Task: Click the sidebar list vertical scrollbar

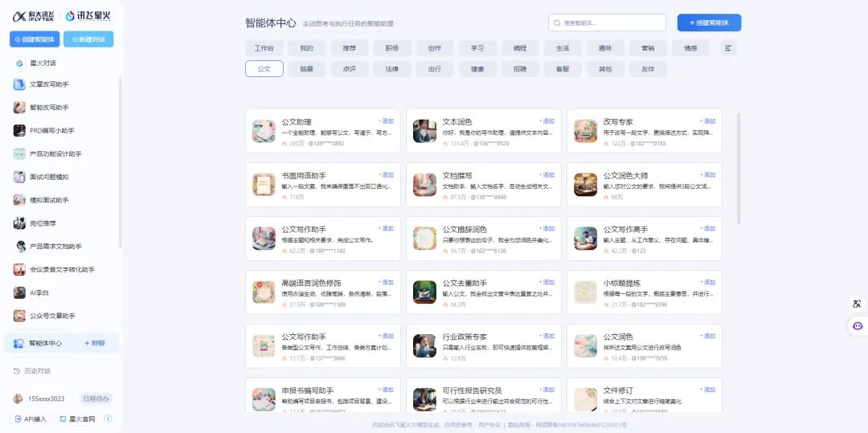Action: [121, 163]
